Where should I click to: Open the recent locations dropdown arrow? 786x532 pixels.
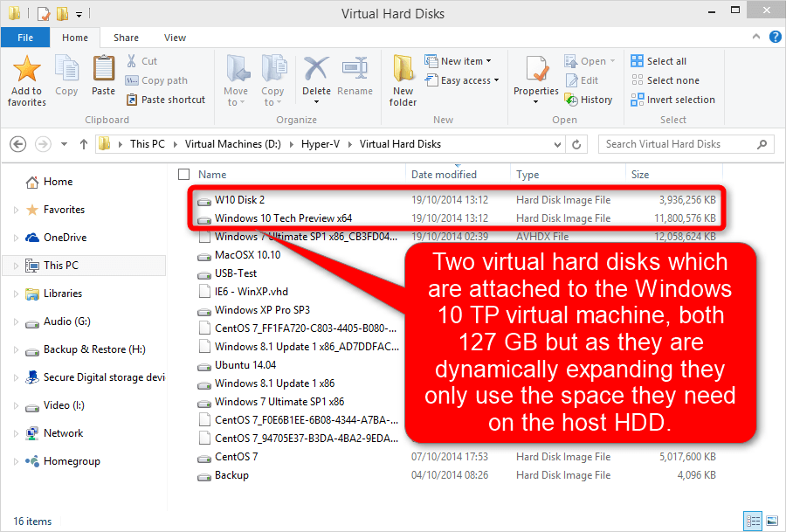[64, 144]
